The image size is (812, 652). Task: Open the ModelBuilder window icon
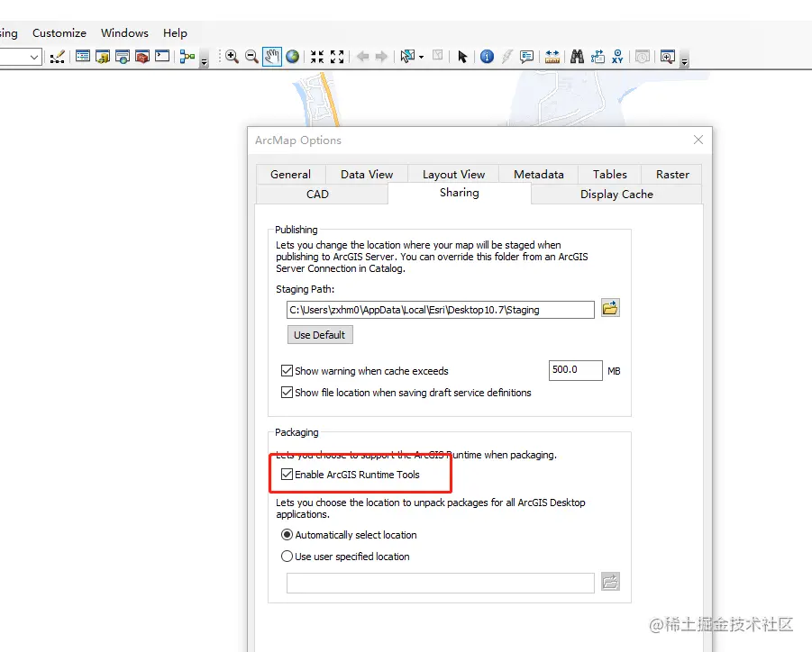click(x=187, y=57)
